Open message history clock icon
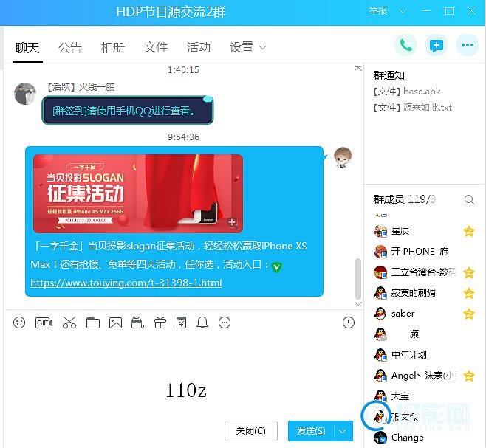This screenshot has height=448, width=486. coord(349,323)
